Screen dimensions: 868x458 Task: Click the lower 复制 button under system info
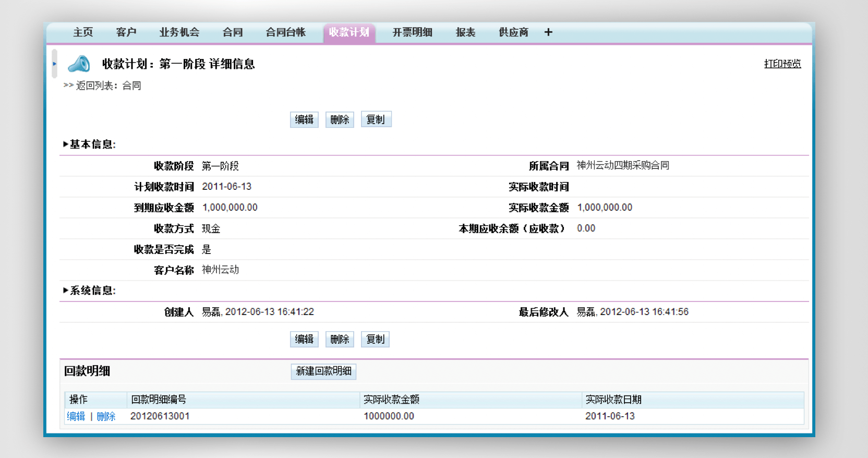point(376,339)
